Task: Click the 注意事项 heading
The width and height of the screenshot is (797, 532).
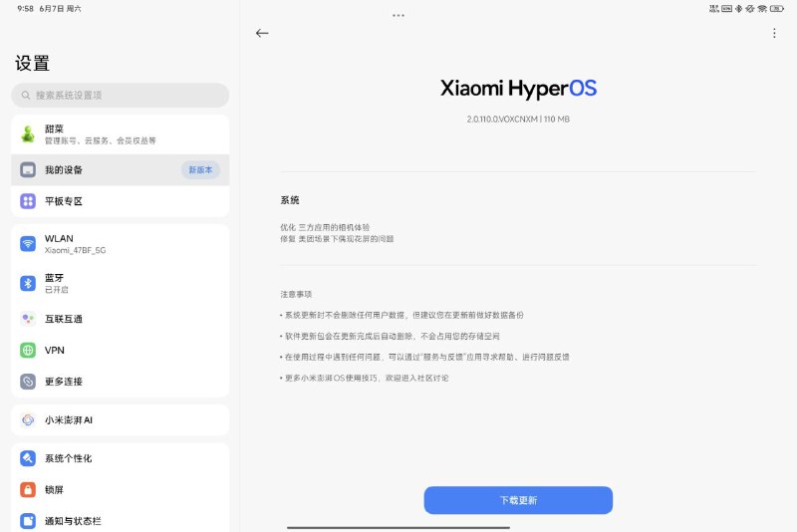Action: 296,294
